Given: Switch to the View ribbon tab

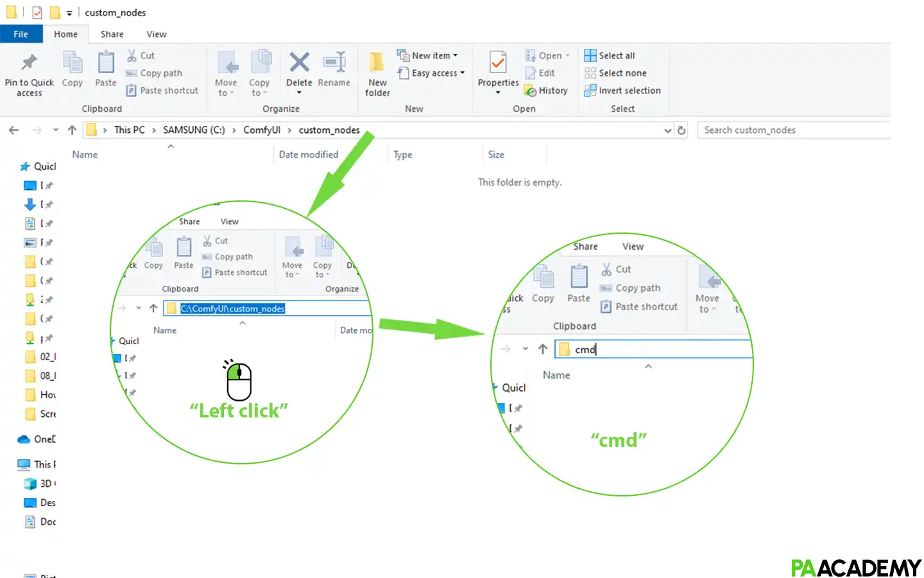Looking at the screenshot, I should 156,34.
